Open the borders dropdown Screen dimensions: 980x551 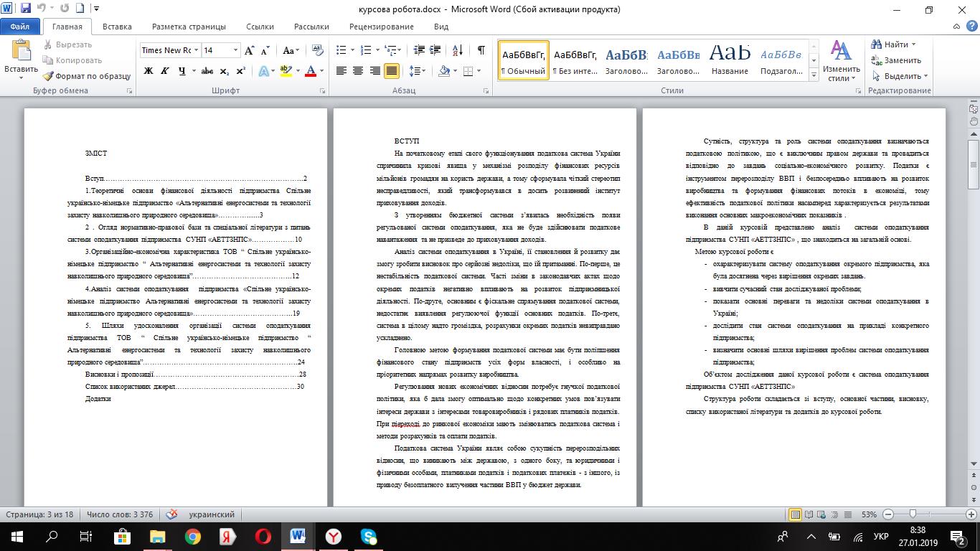click(471, 71)
